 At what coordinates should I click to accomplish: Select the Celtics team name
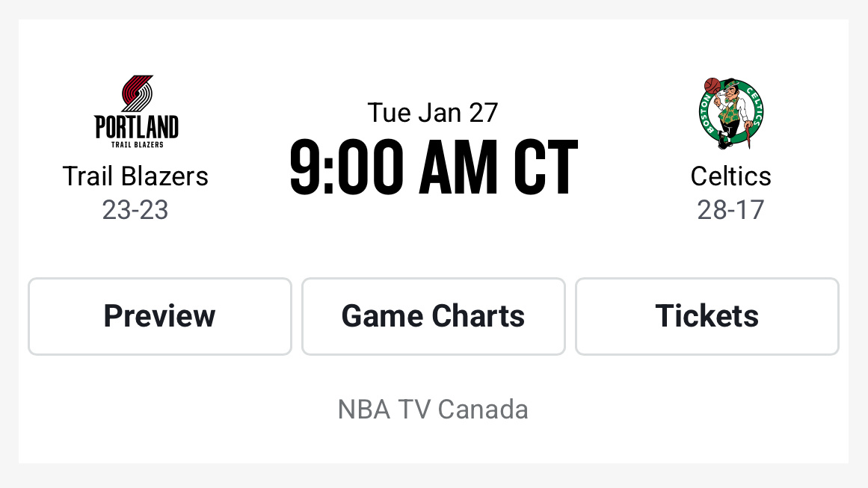click(731, 176)
